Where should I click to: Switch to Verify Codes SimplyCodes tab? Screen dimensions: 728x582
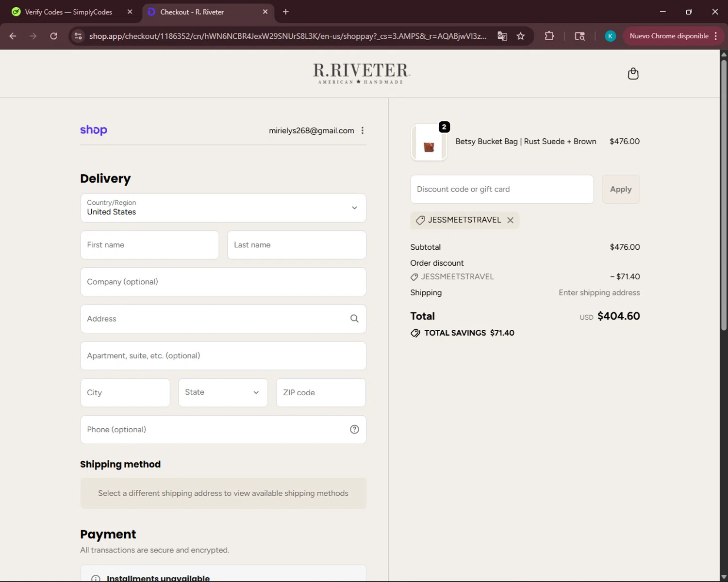point(68,12)
